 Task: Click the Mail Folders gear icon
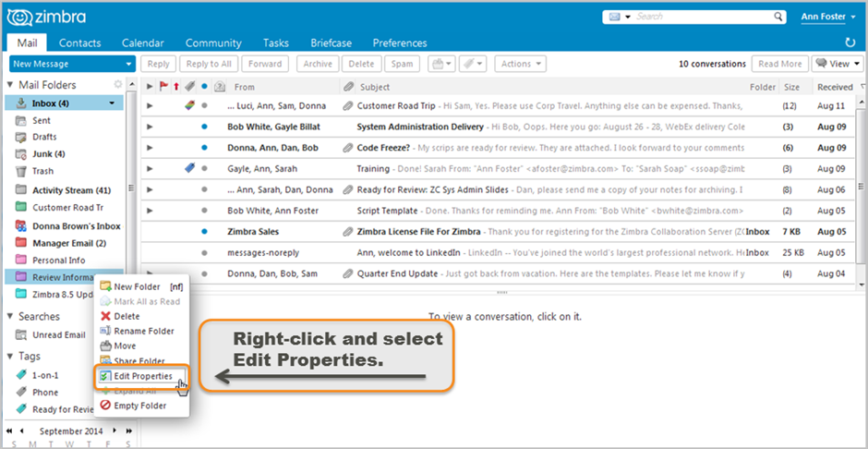point(117,84)
